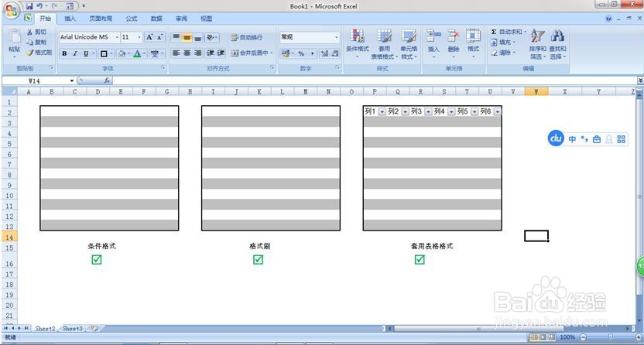Open text orientation options
This screenshot has width=644, height=345.
(211, 37)
